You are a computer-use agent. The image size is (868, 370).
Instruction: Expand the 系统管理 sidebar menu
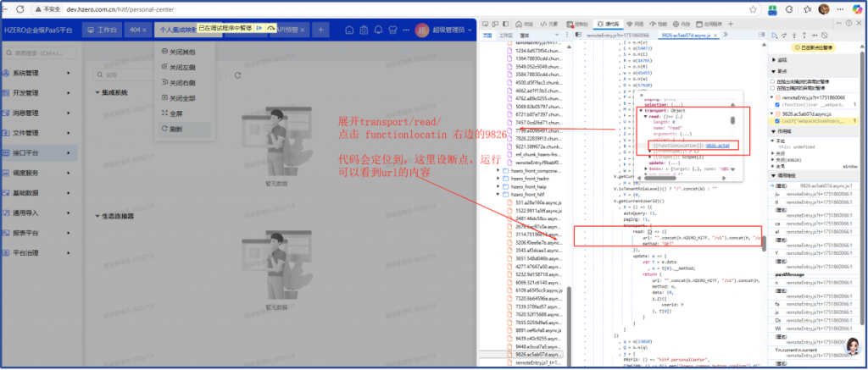point(34,73)
